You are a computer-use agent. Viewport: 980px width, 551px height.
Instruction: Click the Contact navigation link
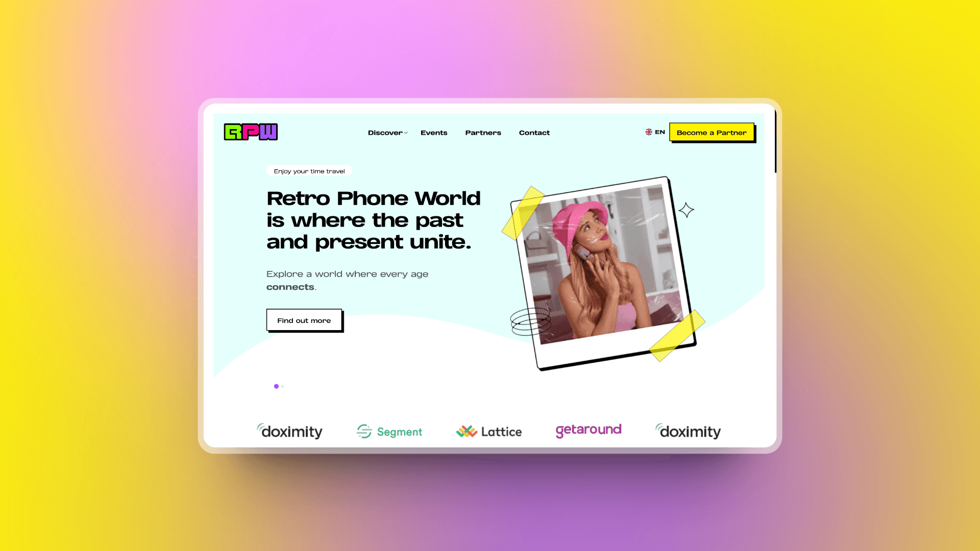(534, 132)
